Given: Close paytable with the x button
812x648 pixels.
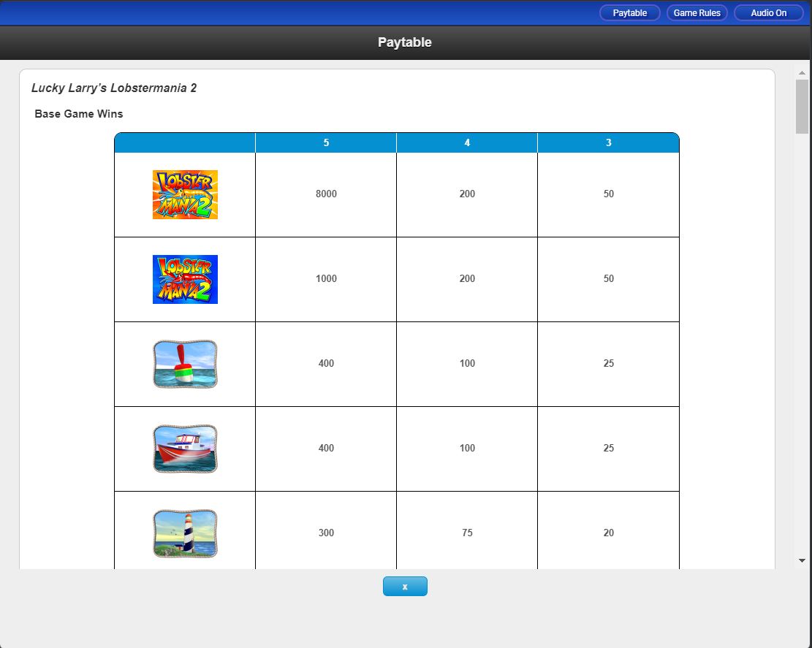Looking at the screenshot, I should (x=405, y=586).
